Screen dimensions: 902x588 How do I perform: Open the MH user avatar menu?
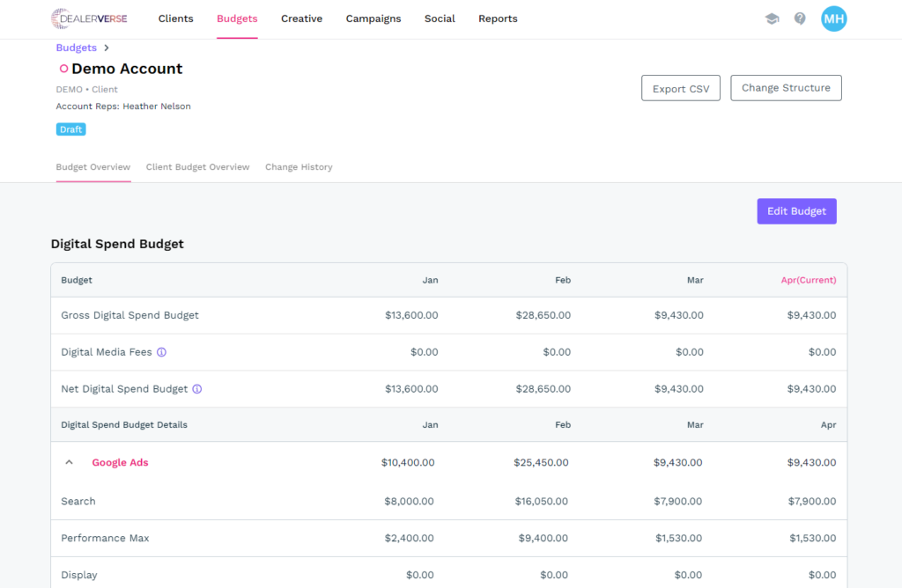coord(833,18)
